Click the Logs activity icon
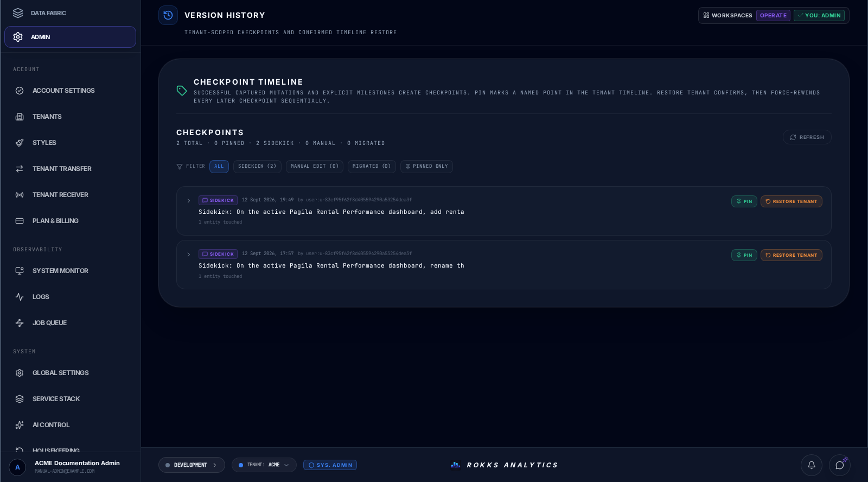 pyautogui.click(x=20, y=297)
